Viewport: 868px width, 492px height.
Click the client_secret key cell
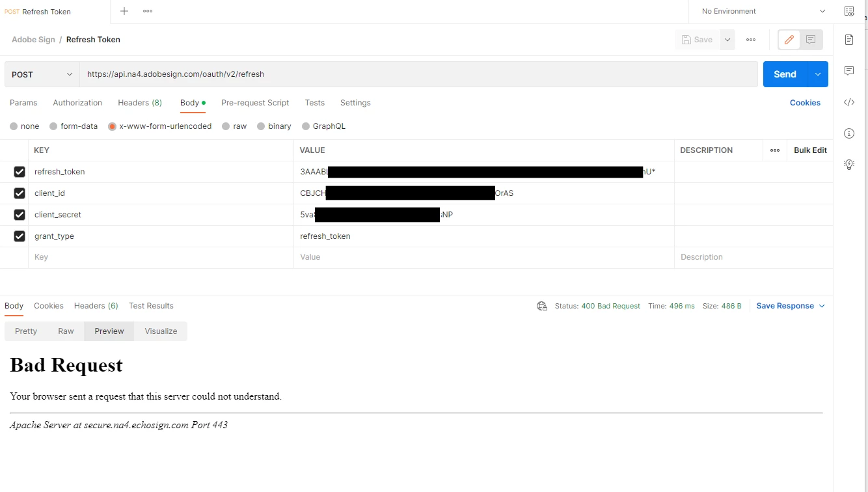pos(161,215)
